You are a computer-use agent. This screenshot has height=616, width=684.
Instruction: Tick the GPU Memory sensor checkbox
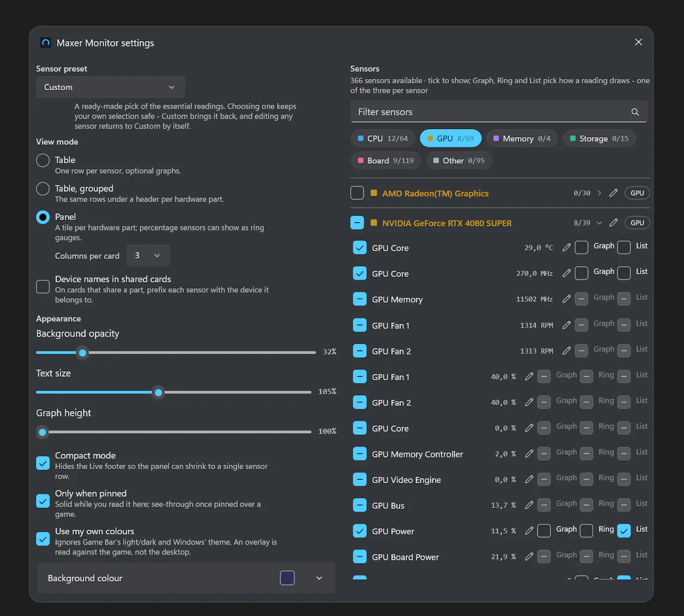(x=360, y=299)
